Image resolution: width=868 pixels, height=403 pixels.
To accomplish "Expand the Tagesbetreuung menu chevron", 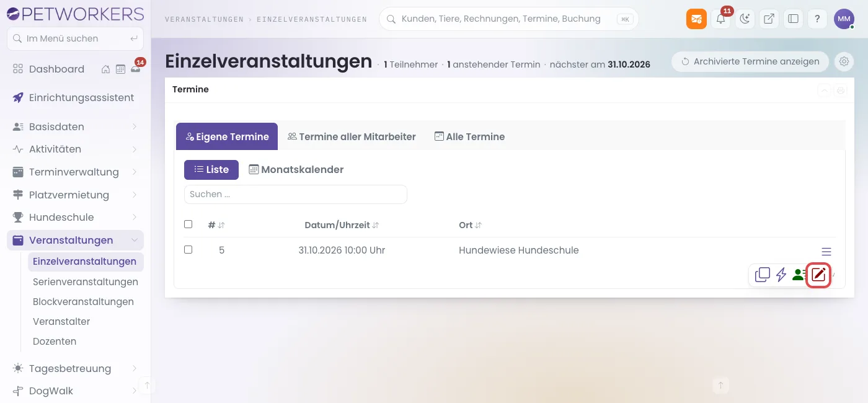I will (x=135, y=369).
